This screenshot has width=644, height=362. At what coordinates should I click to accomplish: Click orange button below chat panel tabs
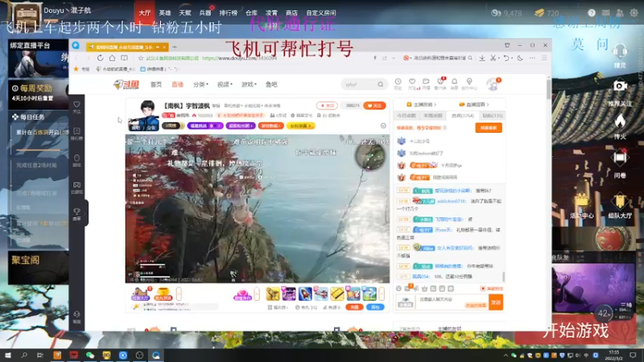[489, 128]
